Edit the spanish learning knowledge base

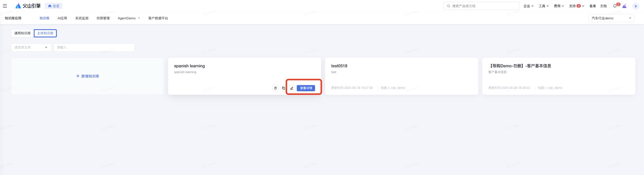(292, 88)
